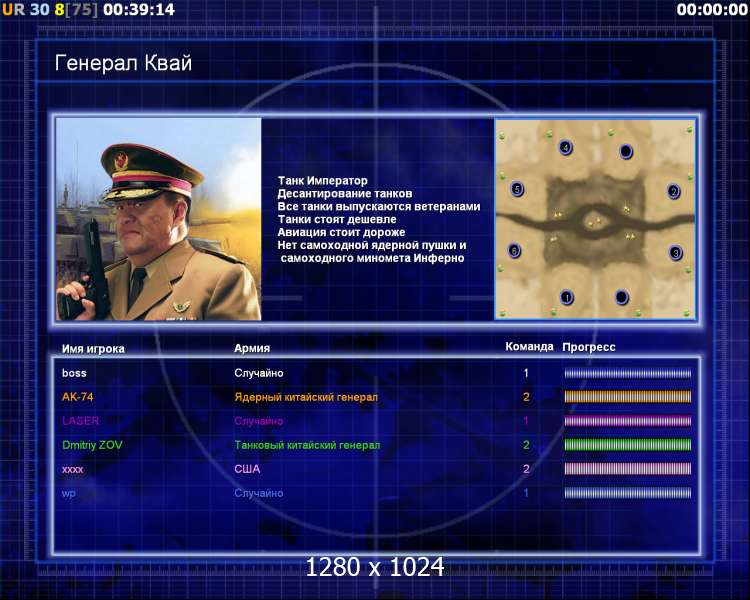750x600 pixels.
Task: Click empty black start marker beside position 1
Action: pyautogui.click(x=621, y=297)
